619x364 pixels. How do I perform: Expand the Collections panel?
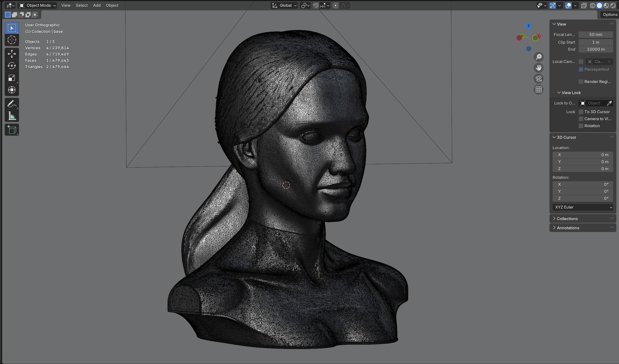567,219
